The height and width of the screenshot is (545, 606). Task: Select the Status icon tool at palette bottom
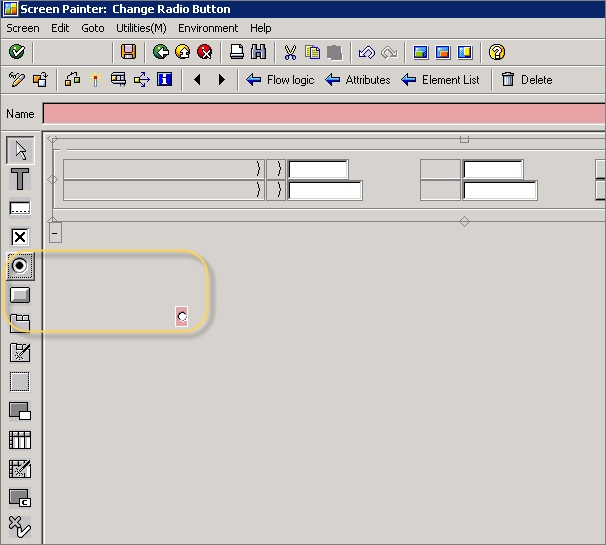pyautogui.click(x=20, y=527)
